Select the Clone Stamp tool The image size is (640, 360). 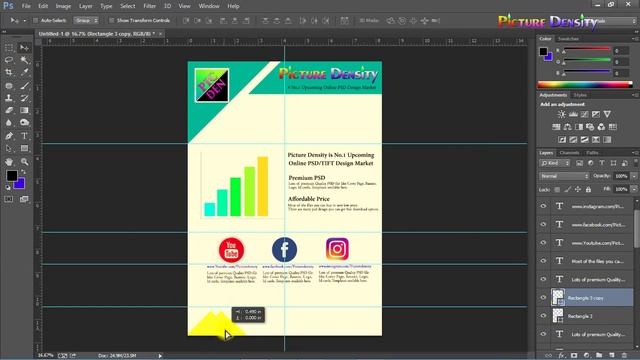coord(9,98)
